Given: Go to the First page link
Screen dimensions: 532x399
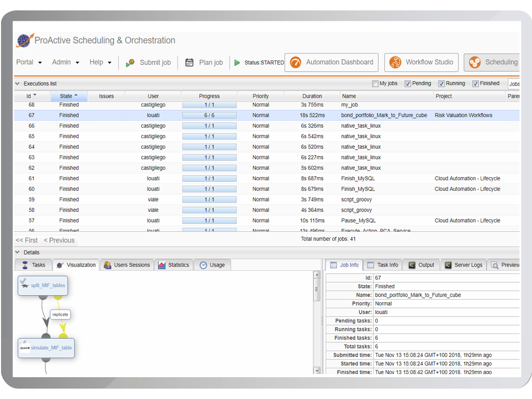Looking at the screenshot, I should tap(26, 240).
